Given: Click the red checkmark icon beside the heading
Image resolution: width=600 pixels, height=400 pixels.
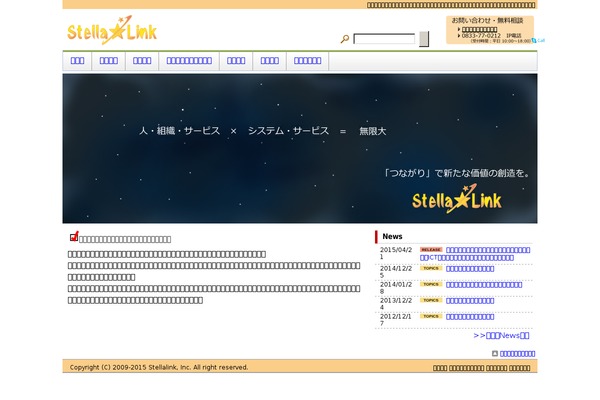Looking at the screenshot, I should point(74,237).
